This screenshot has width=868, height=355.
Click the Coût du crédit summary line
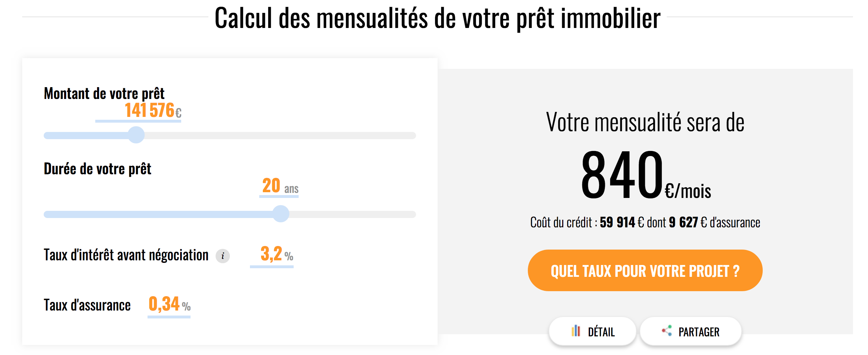(645, 223)
